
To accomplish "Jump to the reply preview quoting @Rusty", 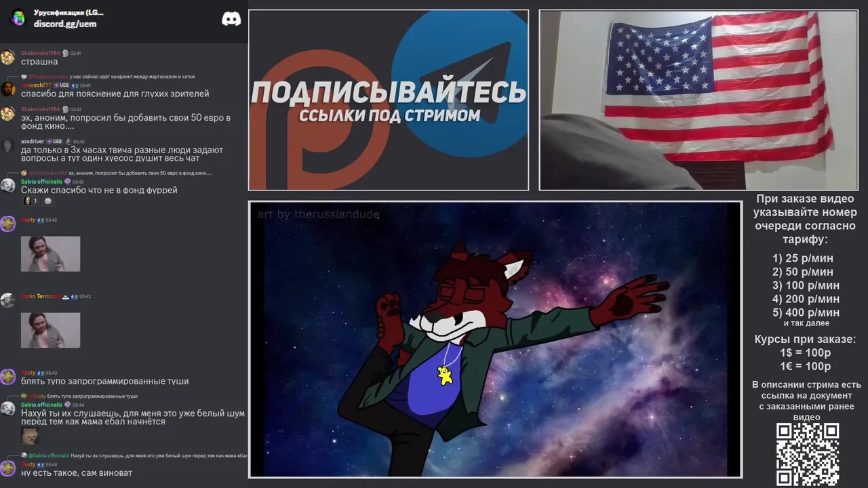I will 79,396.
